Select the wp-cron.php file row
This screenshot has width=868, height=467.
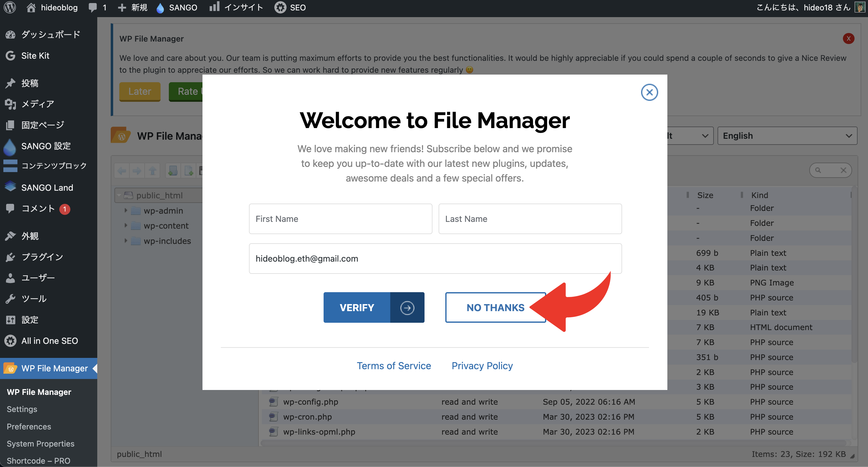[x=556, y=417]
